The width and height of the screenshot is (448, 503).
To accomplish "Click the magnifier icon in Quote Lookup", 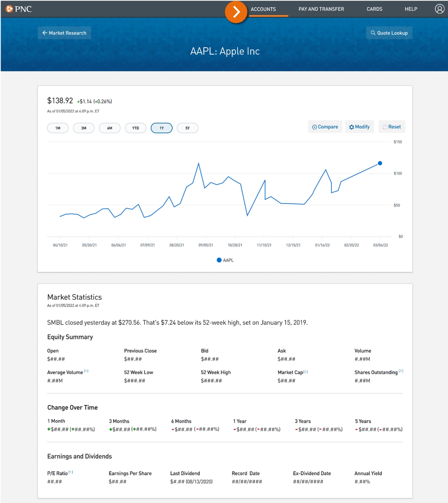I will (x=373, y=33).
